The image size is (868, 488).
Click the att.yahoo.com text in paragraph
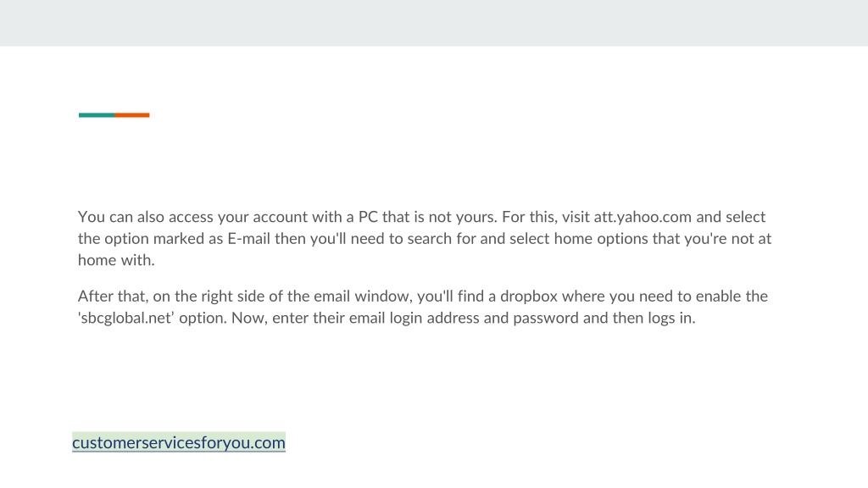(x=643, y=217)
